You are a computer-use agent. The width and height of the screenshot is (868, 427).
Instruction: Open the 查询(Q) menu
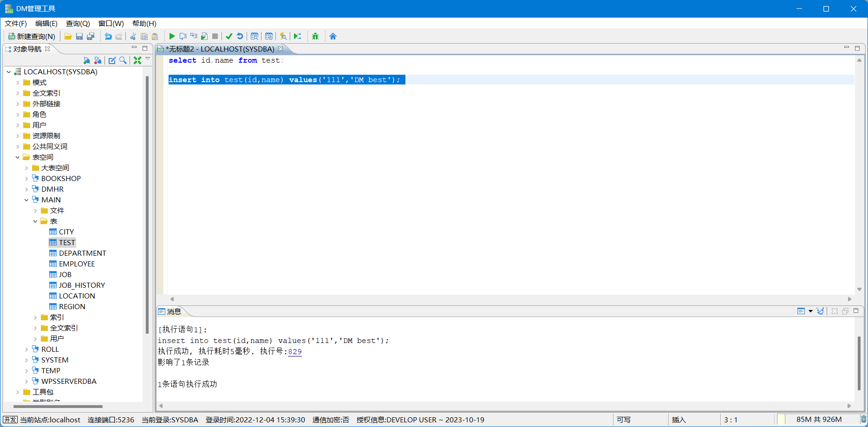(78, 23)
